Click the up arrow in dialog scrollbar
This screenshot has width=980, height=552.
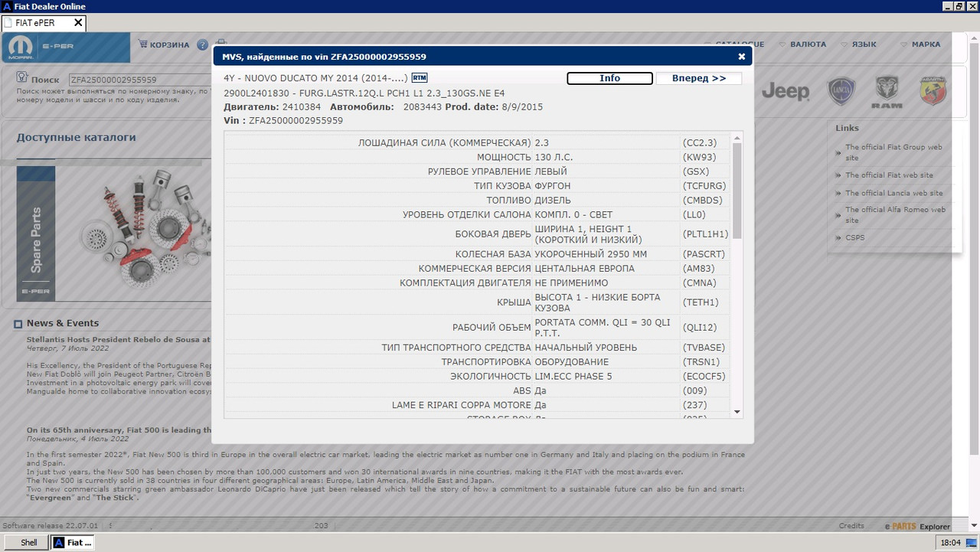click(737, 137)
